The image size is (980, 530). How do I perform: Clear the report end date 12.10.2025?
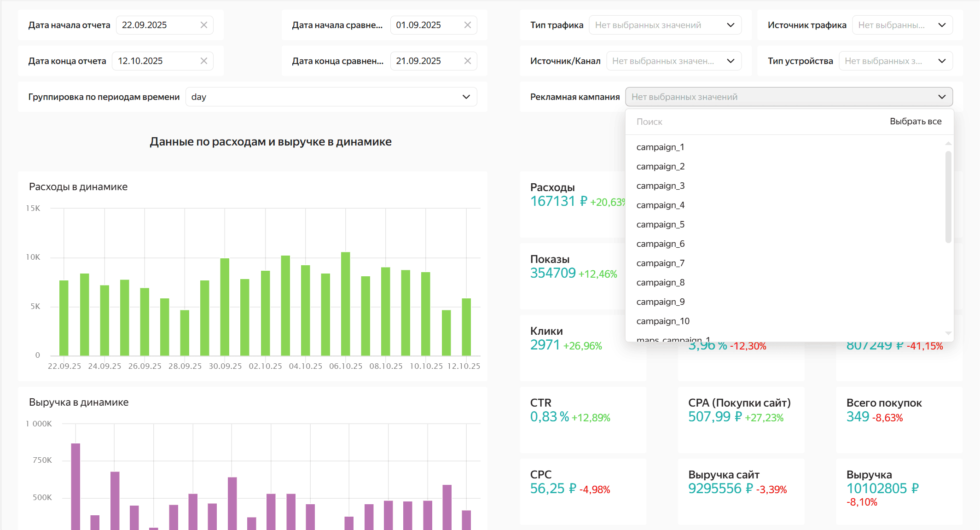coord(204,61)
